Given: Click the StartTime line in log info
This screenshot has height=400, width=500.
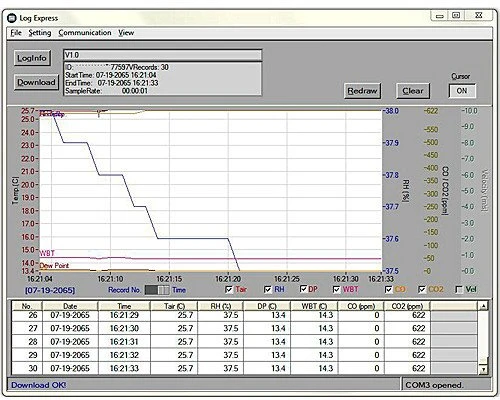Looking at the screenshot, I should [111, 75].
